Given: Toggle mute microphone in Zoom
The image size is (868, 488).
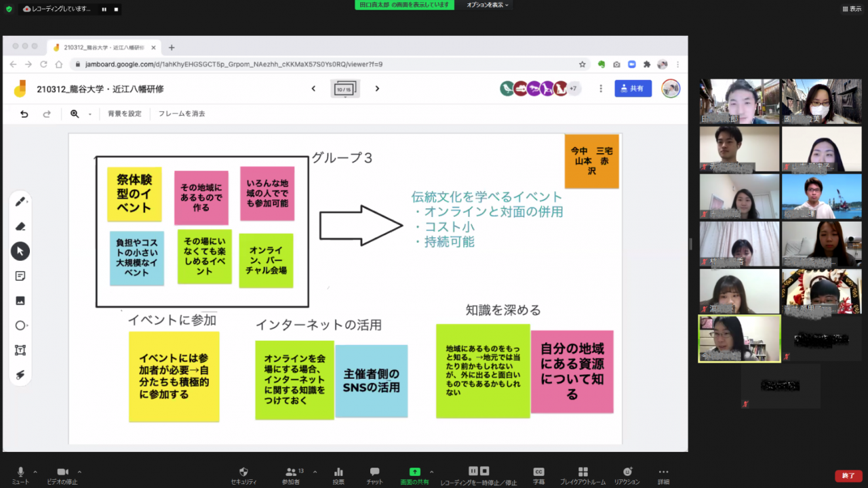Looking at the screenshot, I should pyautogui.click(x=20, y=473).
